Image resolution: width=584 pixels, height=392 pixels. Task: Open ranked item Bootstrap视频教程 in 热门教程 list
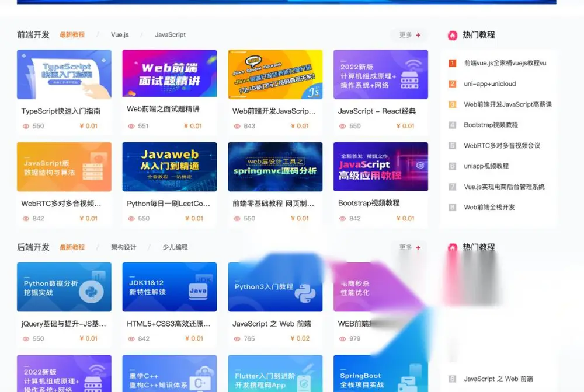click(491, 125)
